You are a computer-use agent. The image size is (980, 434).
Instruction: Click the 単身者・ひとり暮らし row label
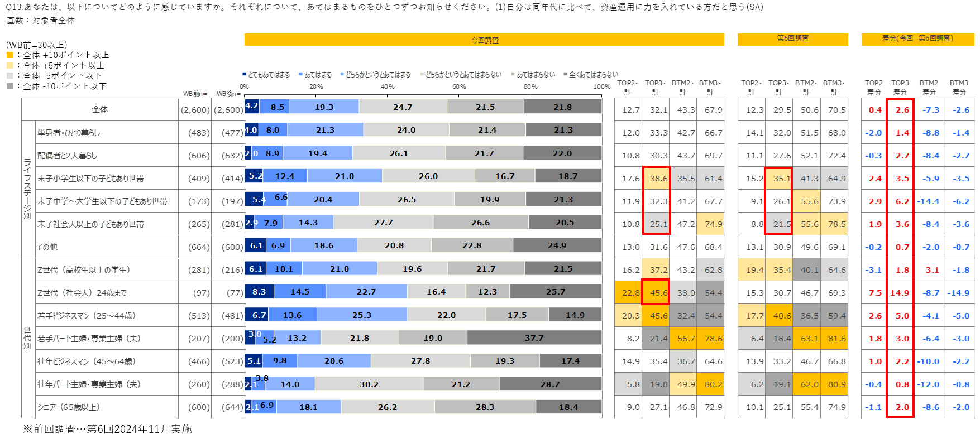(69, 133)
